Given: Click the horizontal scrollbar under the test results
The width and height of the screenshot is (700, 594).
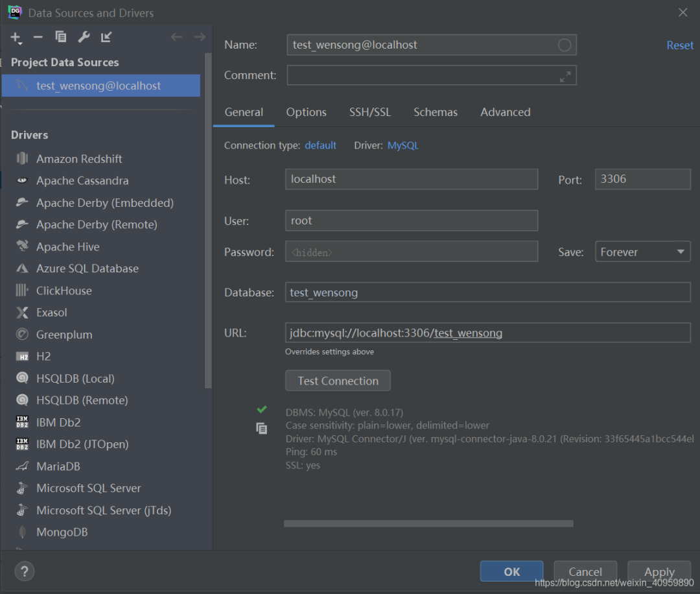Looking at the screenshot, I should 428,523.
